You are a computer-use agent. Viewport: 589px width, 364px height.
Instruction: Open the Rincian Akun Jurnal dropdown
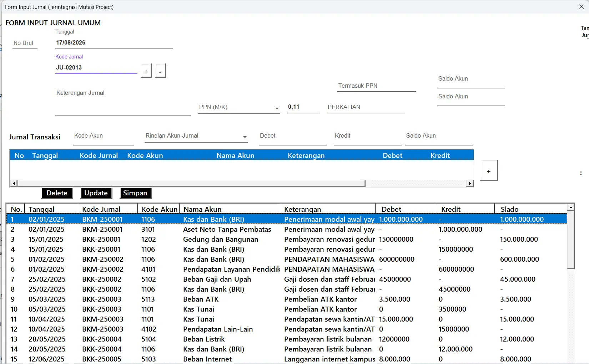(x=245, y=137)
